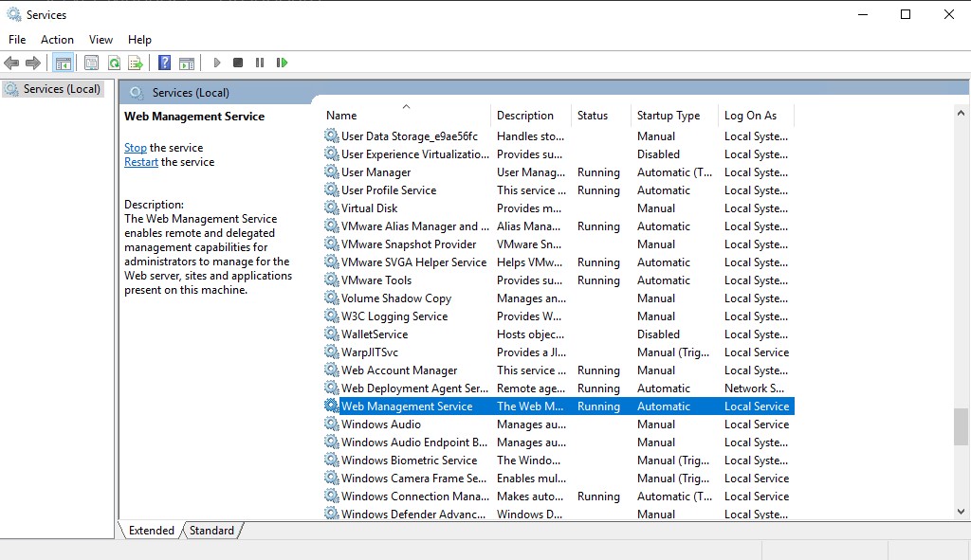
Task: Click Services window title bar icon
Action: pos(13,14)
